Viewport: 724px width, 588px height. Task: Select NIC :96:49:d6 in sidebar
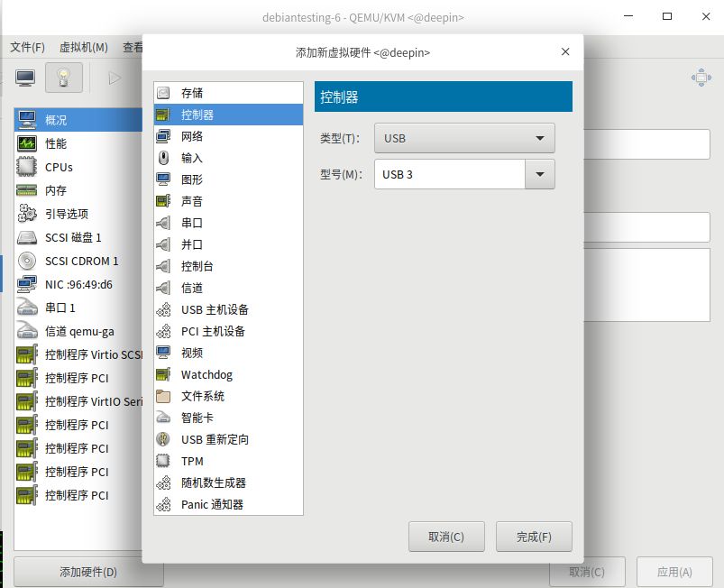(x=78, y=285)
